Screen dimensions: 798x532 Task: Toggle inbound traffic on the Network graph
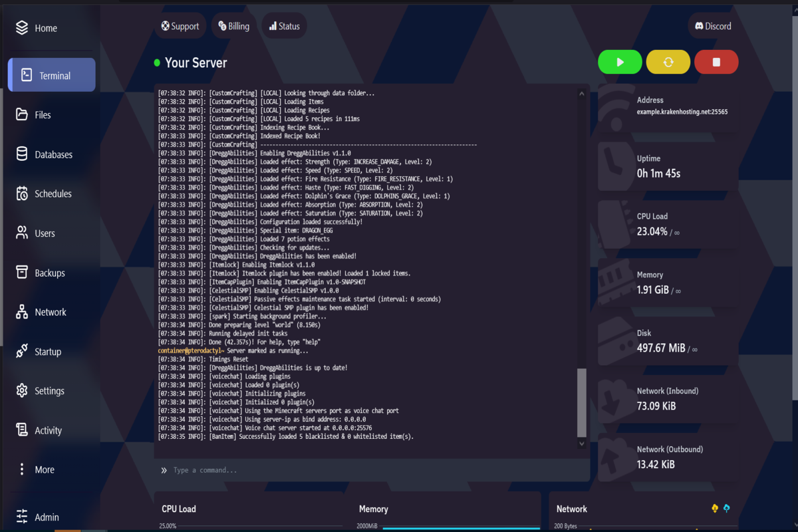click(x=714, y=509)
